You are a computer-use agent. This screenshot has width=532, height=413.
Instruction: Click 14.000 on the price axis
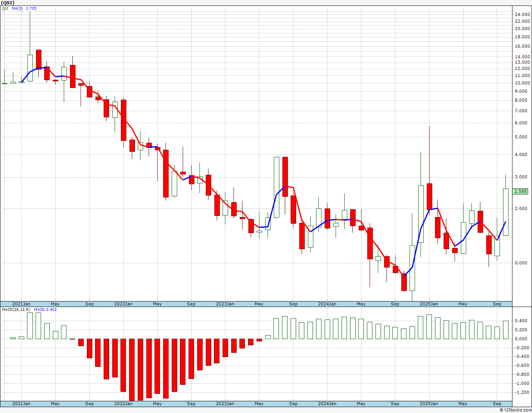[x=522, y=57]
